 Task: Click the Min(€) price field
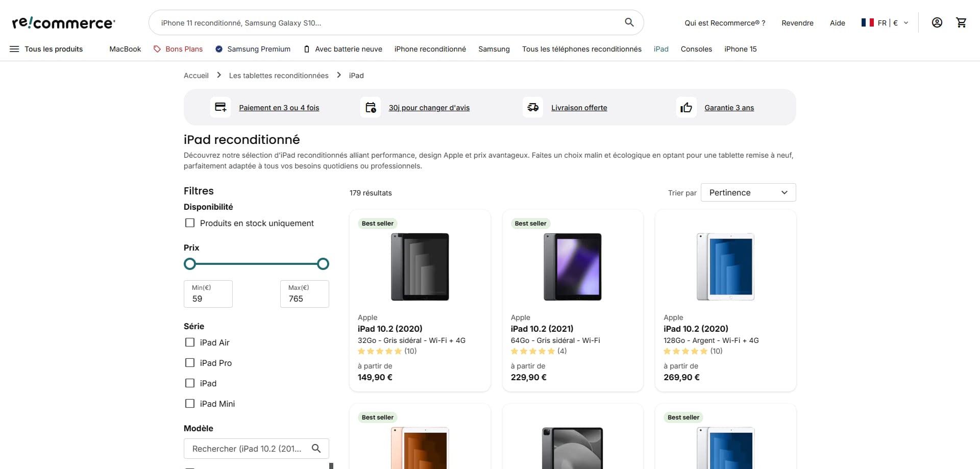(x=208, y=294)
